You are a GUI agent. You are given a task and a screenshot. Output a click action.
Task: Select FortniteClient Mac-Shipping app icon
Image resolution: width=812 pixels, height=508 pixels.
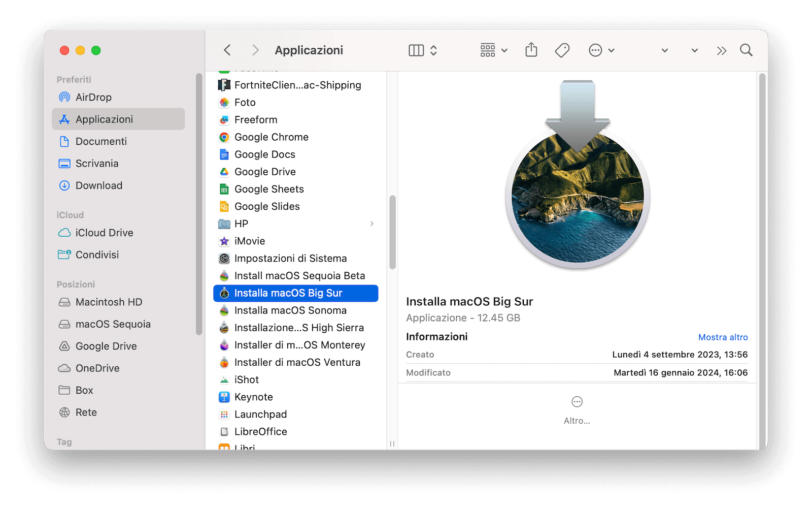click(224, 85)
